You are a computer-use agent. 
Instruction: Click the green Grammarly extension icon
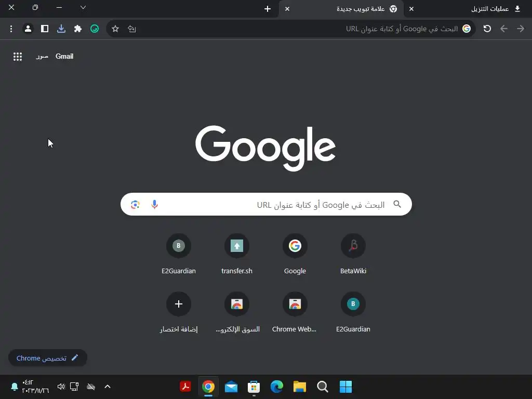tap(95, 29)
